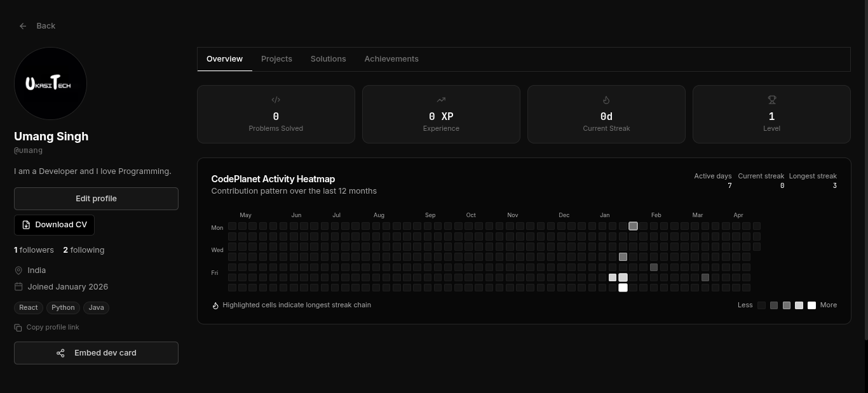Click the gray March activity cell in heatmap
868x393 pixels.
pos(705,277)
